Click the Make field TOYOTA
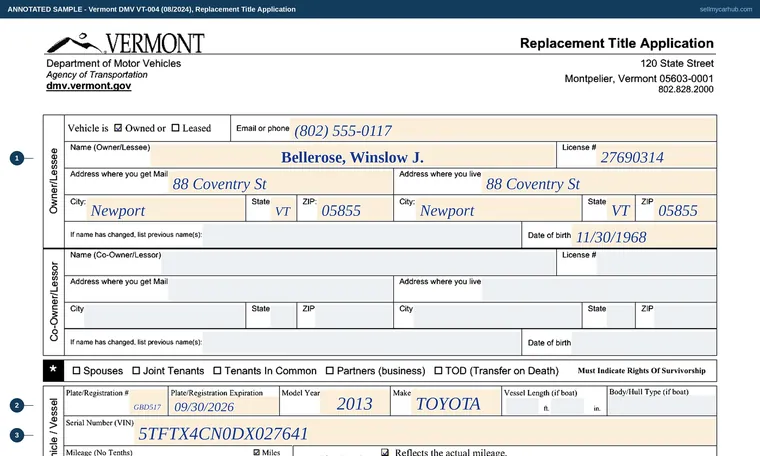 pos(456,403)
